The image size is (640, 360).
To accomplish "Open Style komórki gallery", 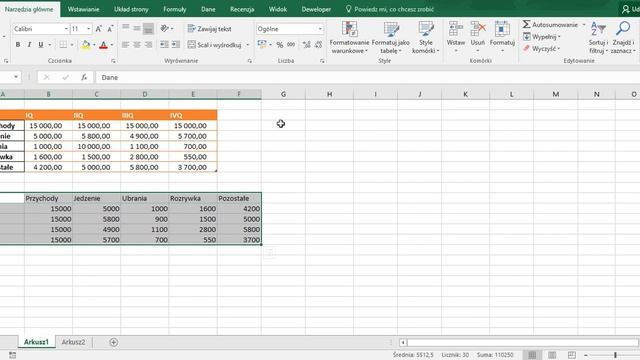I will [x=426, y=38].
